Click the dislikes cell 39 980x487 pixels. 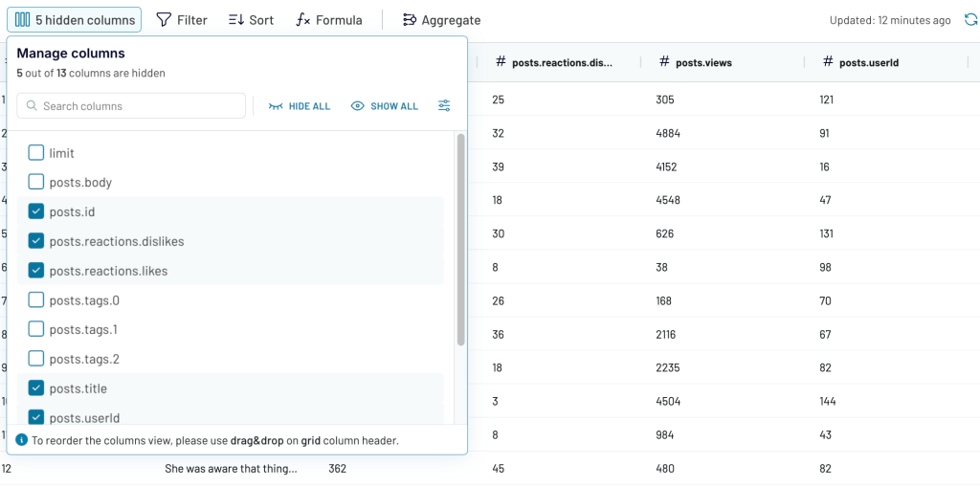pos(498,166)
